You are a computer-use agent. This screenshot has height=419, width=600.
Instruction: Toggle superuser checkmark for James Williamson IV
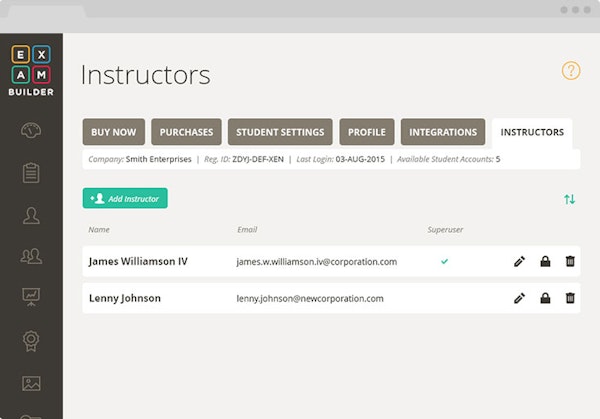click(x=444, y=262)
